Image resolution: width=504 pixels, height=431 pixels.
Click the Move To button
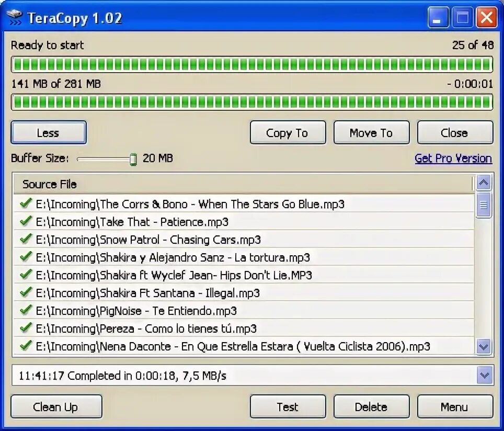coord(371,132)
